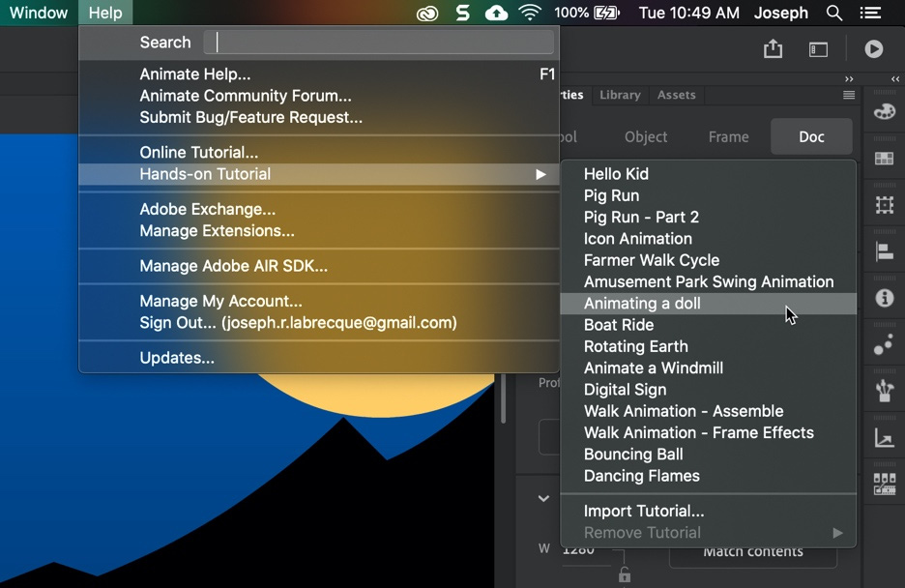This screenshot has width=905, height=588.
Task: Choose the Dancing Flames tutorial
Action: pos(708,476)
